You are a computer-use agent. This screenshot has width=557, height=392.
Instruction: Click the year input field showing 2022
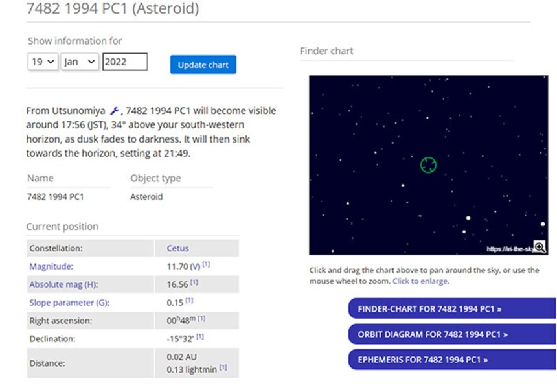tap(124, 62)
